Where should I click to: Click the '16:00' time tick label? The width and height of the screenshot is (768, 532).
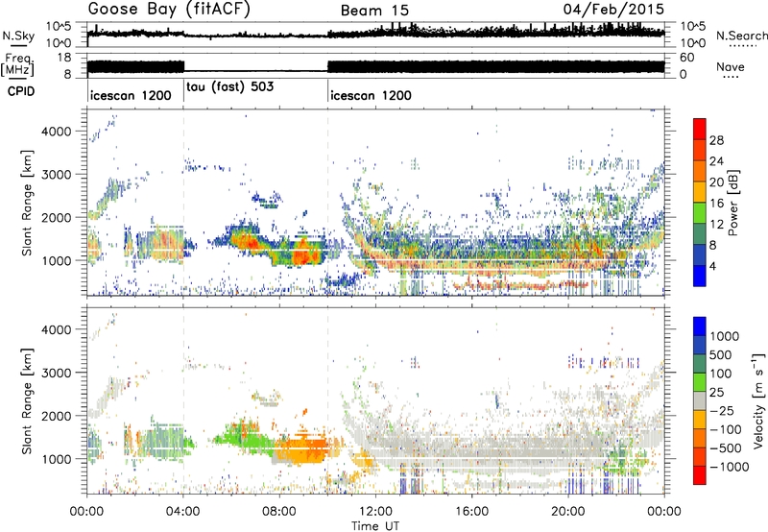tap(471, 512)
